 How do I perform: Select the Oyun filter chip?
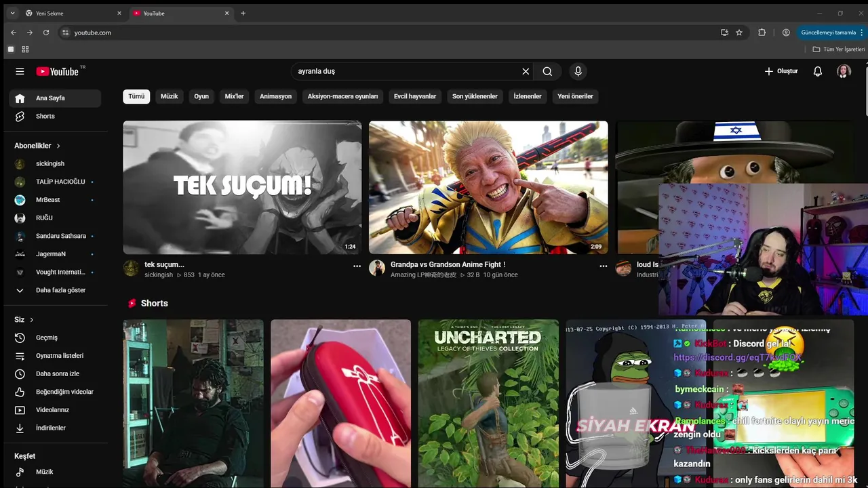(201, 96)
